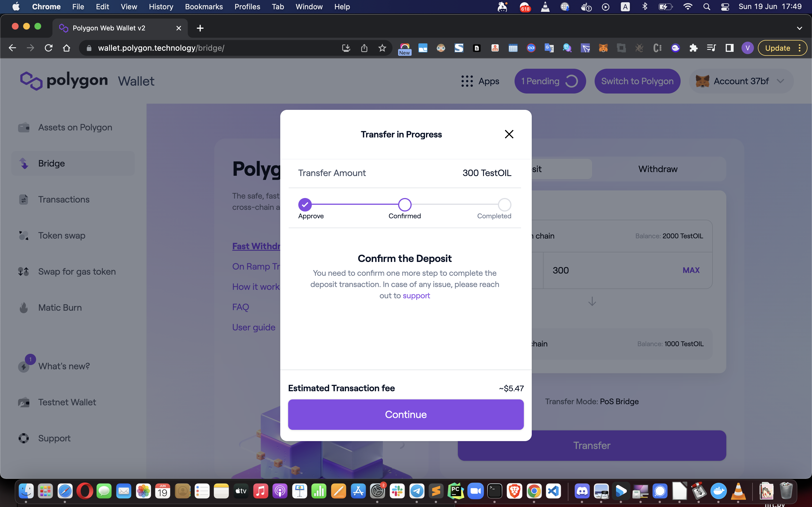This screenshot has height=507, width=812.
Task: Open the Apps grid icon
Action: click(467, 81)
